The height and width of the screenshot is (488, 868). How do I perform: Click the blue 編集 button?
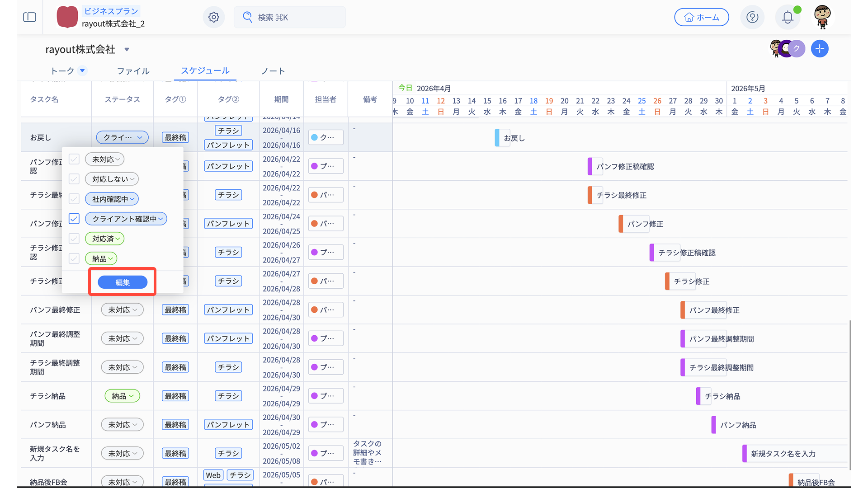click(x=123, y=282)
